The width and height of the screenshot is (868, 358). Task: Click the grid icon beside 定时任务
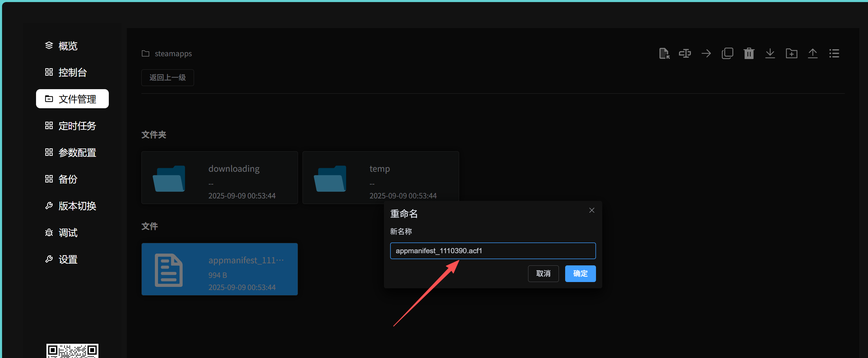point(49,126)
